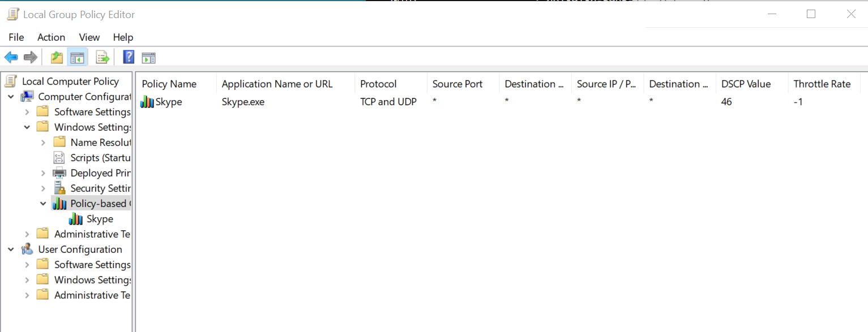Image resolution: width=868 pixels, height=332 pixels.
Task: Open the View menu
Action: click(89, 37)
